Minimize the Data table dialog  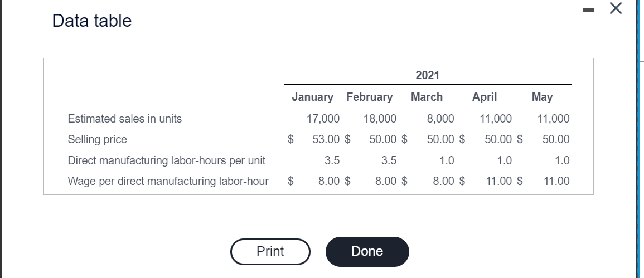pyautogui.click(x=589, y=8)
